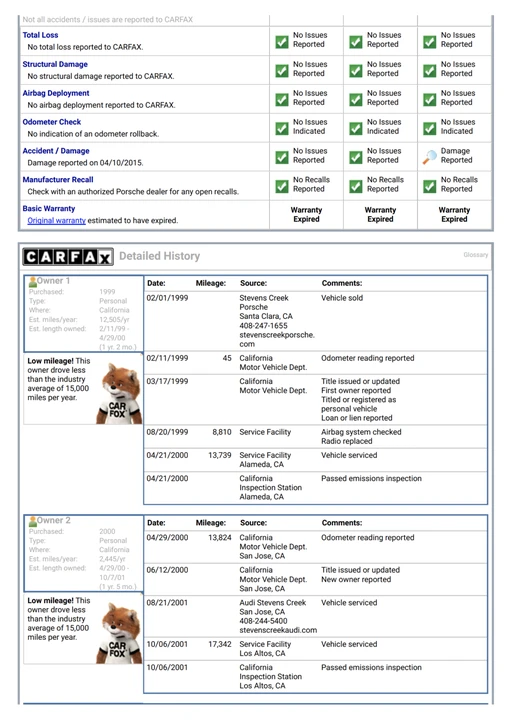Click Manufacturer Recall checkmark in third owner column
This screenshot has width=515, height=720.
[x=430, y=186]
